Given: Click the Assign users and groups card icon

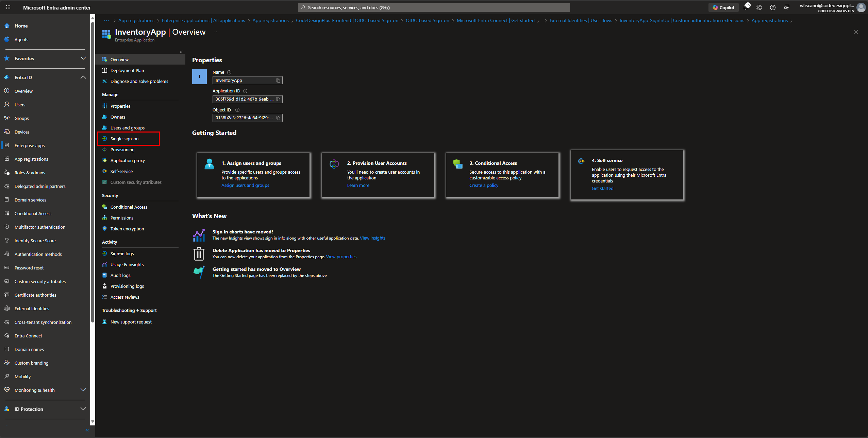Looking at the screenshot, I should click(x=209, y=164).
